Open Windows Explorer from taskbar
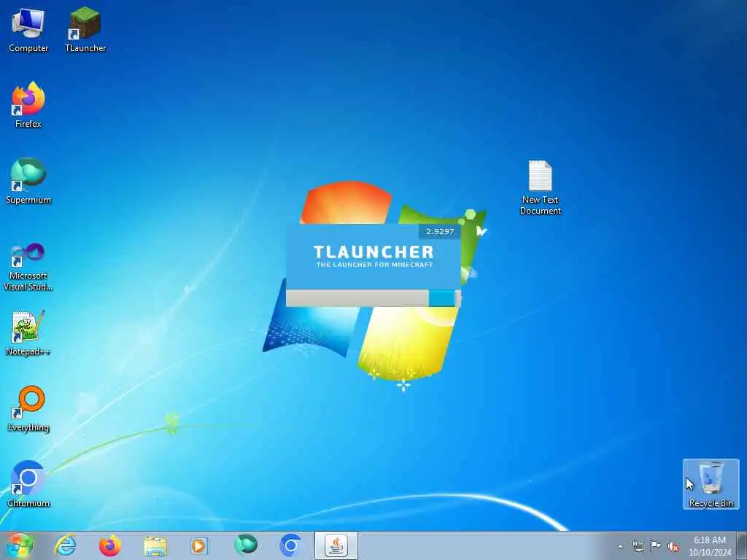747x560 pixels. coord(155,545)
